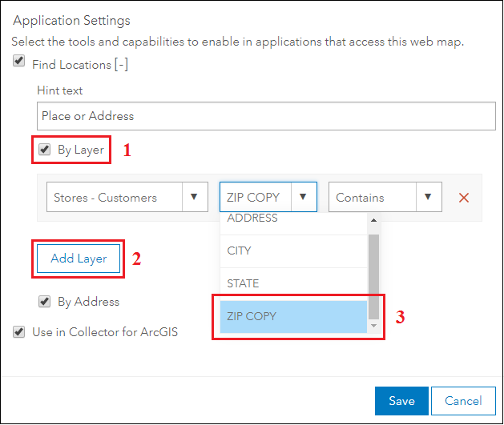504x425 pixels.
Task: Click the field list scrollbar thumb
Action: tap(373, 277)
